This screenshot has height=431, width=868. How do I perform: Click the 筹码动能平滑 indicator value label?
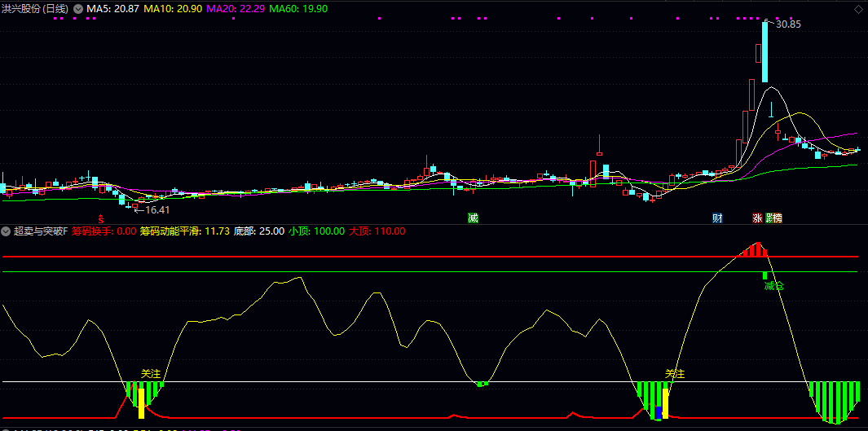[x=183, y=231]
